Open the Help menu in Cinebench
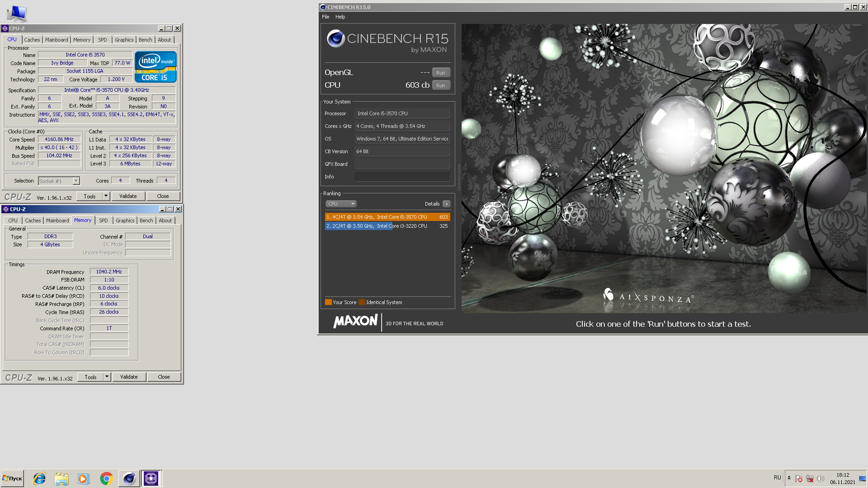This screenshot has height=488, width=868. pos(340,17)
